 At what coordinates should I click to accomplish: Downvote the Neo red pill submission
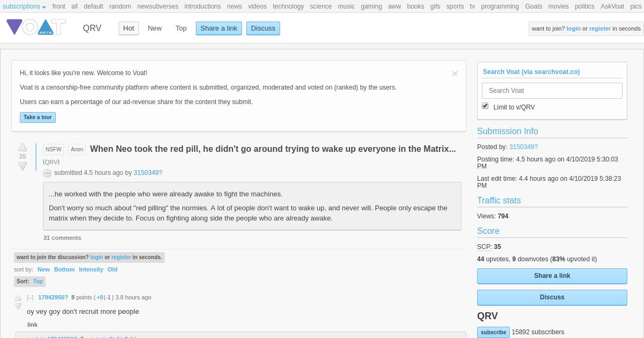(23, 166)
